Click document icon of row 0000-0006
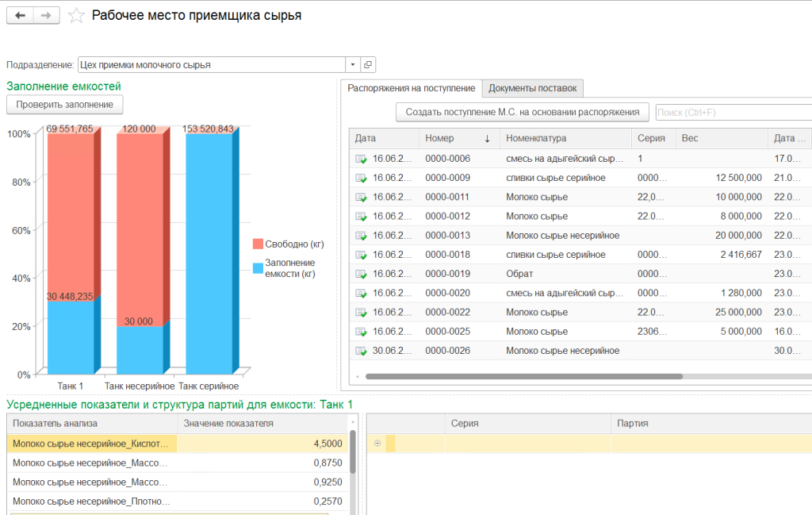 click(x=361, y=159)
